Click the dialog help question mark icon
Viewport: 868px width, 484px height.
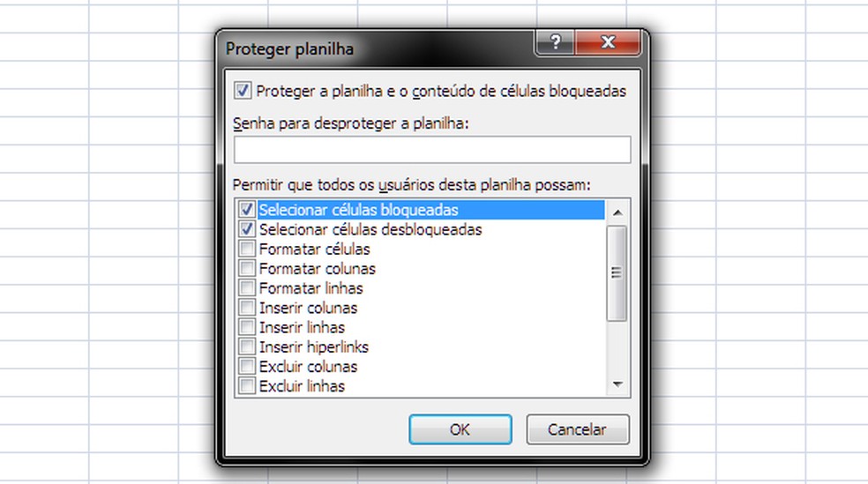point(554,43)
